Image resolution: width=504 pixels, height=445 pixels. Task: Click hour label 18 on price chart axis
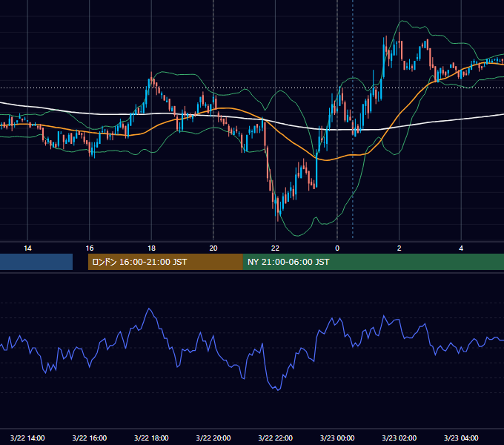tap(151, 248)
